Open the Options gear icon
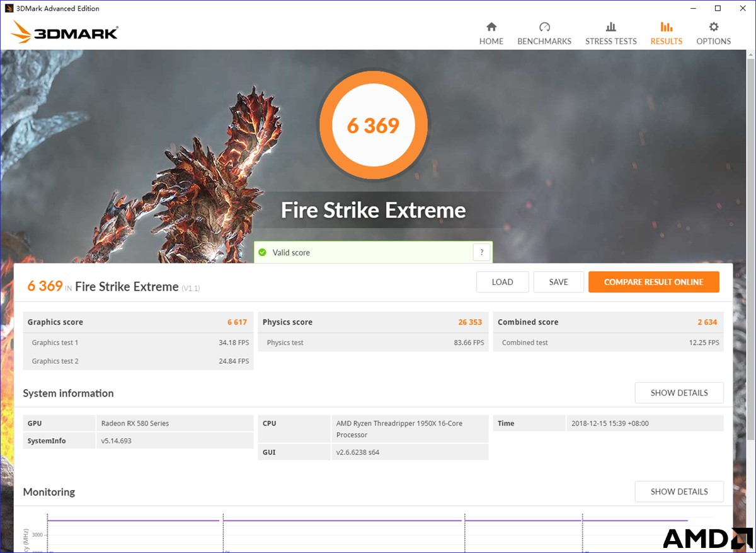Image resolution: width=756 pixels, height=553 pixels. point(714,26)
